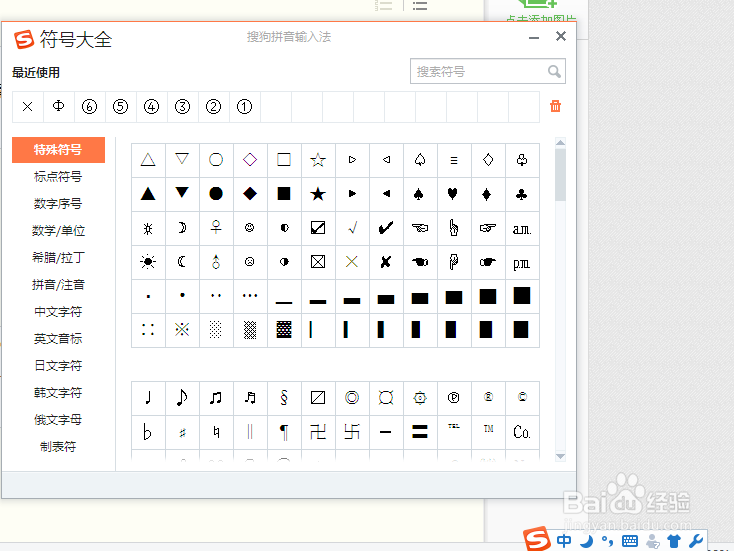Pick the hollow circle ○ symbol

click(216, 160)
